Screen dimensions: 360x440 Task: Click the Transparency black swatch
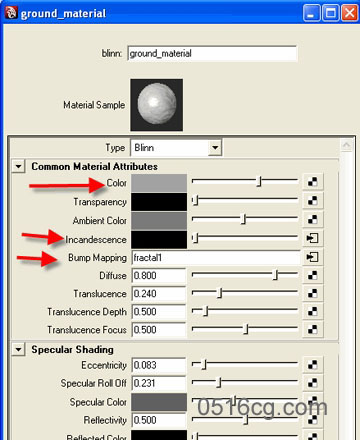[159, 202]
